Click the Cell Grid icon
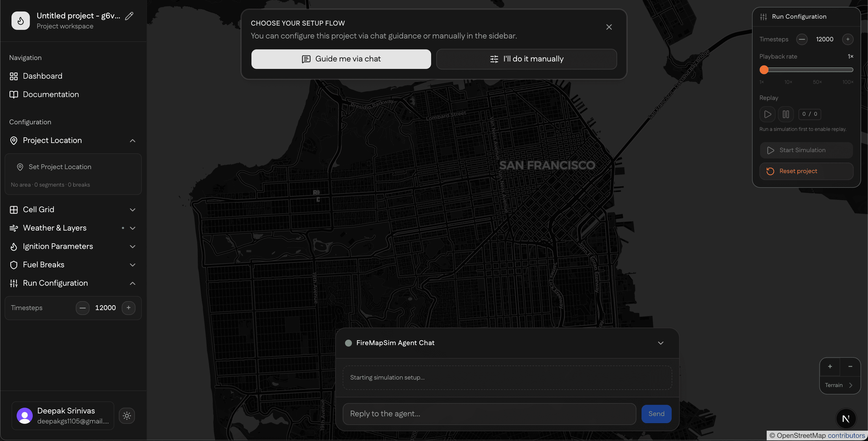This screenshot has width=868, height=441. coord(14,210)
